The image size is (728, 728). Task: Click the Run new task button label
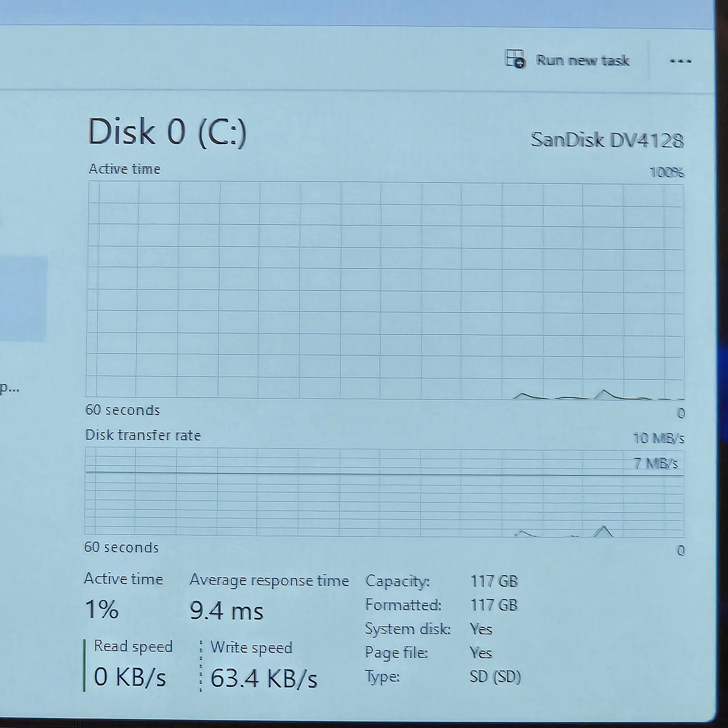[583, 61]
